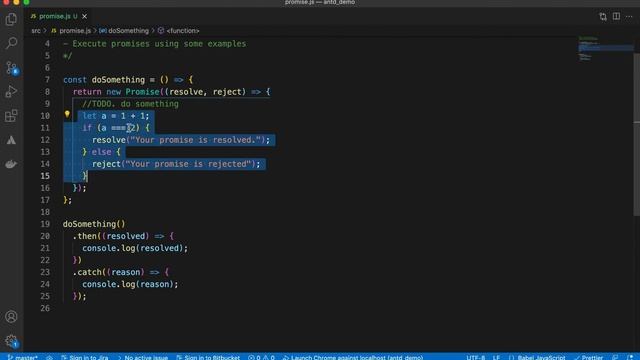The image size is (640, 360).
Task: Click "Your promise is resolved." string
Action: tap(196, 140)
